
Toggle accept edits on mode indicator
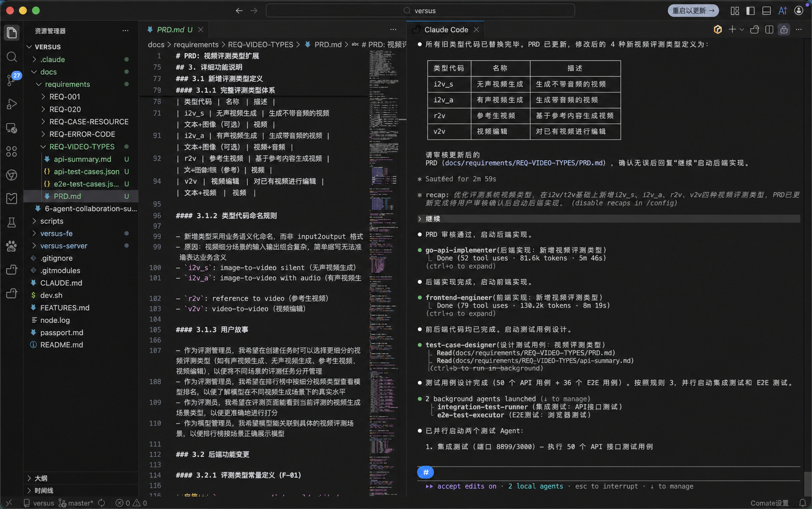point(466,486)
